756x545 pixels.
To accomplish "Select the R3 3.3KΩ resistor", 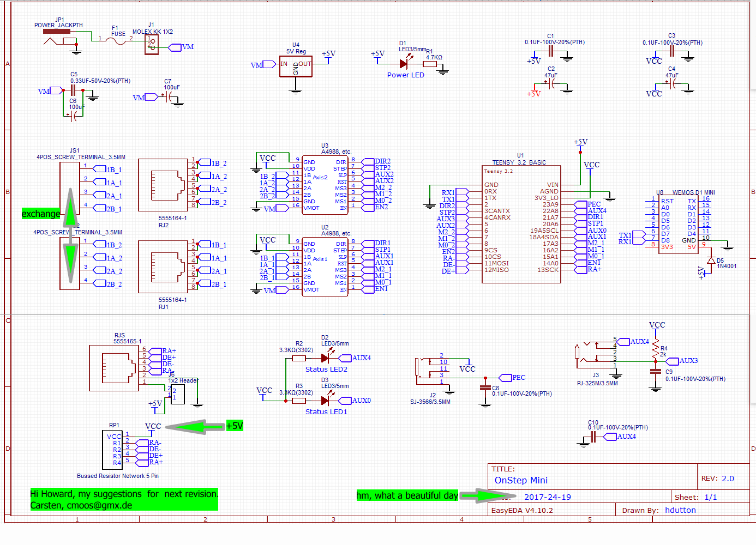I will click(299, 401).
